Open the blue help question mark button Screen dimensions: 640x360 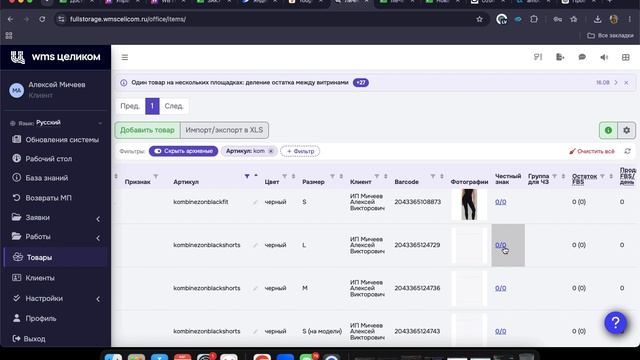click(616, 323)
